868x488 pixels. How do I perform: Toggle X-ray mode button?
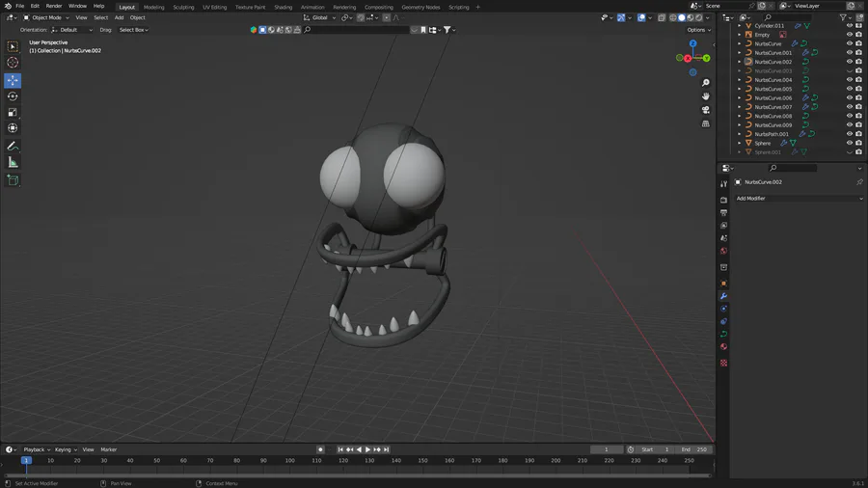(662, 17)
